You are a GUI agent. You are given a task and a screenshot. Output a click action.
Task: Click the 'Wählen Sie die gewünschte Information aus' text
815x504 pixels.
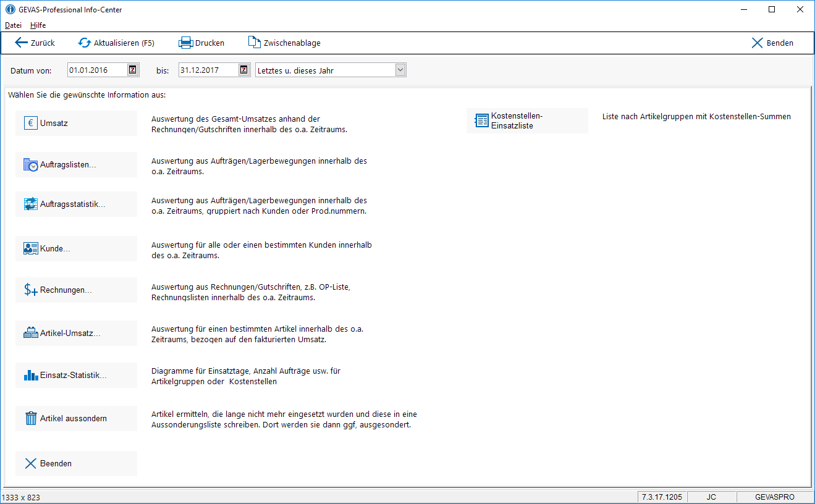coord(87,95)
